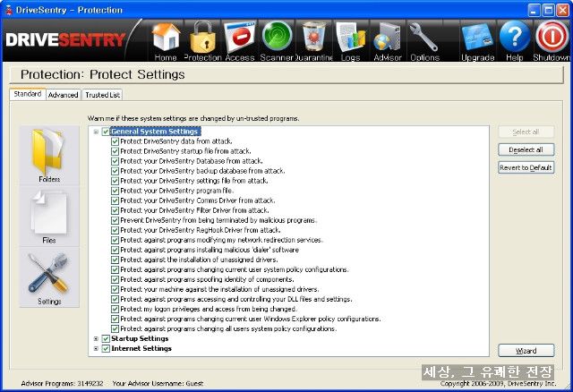The width and height of the screenshot is (573, 392).
Task: Open the Quarantine bin icon
Action: point(313,40)
